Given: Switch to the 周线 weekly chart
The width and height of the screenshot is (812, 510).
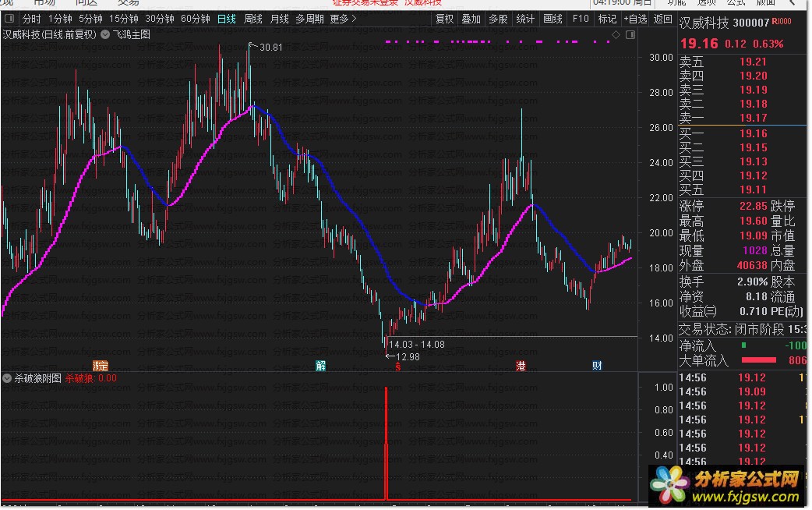Looking at the screenshot, I should click(x=252, y=19).
